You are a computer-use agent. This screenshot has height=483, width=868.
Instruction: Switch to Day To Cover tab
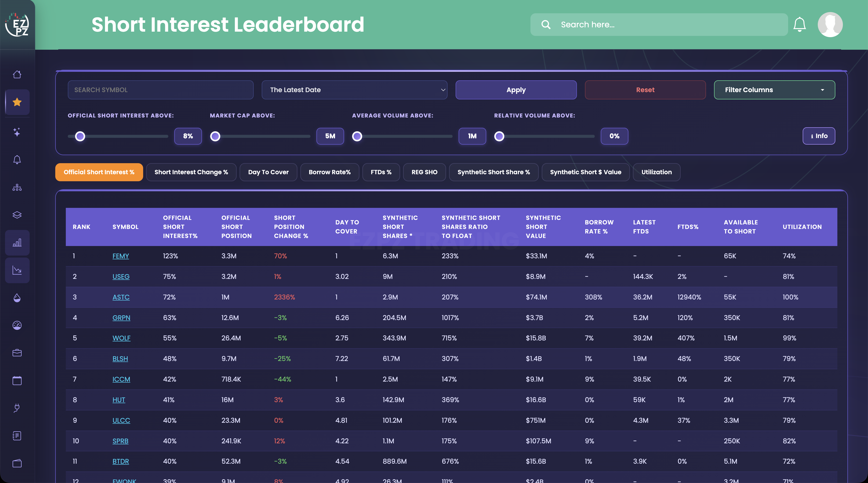[268, 172]
